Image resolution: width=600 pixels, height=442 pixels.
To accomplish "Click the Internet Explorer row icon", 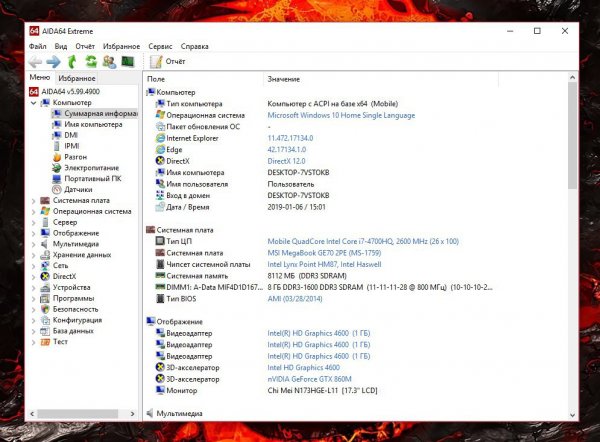I will pos(160,138).
